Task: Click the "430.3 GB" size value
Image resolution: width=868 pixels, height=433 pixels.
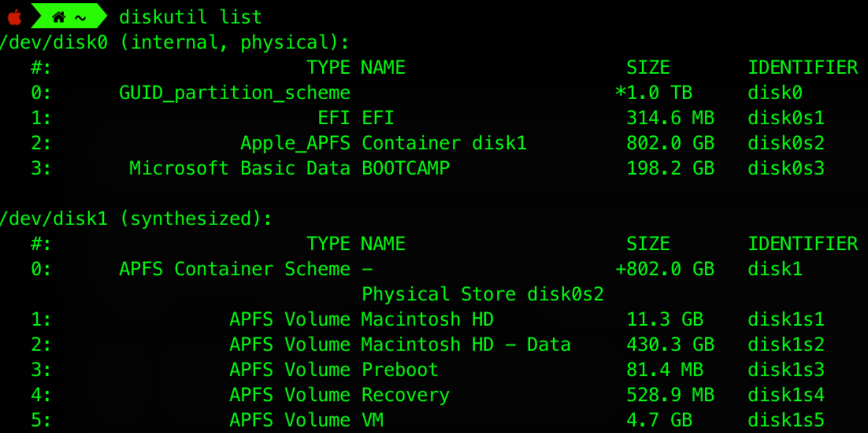Action: coord(670,344)
